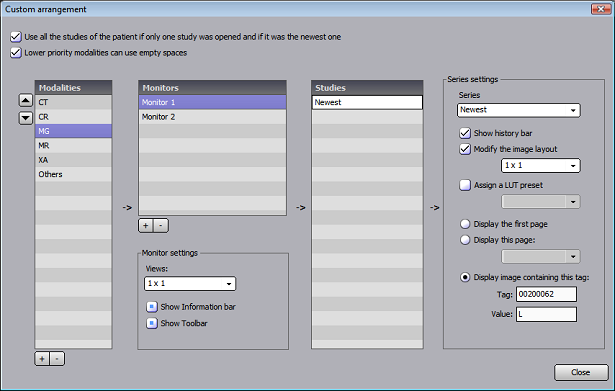This screenshot has height=391, width=615.
Task: Enable Assign a LUT preset
Action: [465, 185]
